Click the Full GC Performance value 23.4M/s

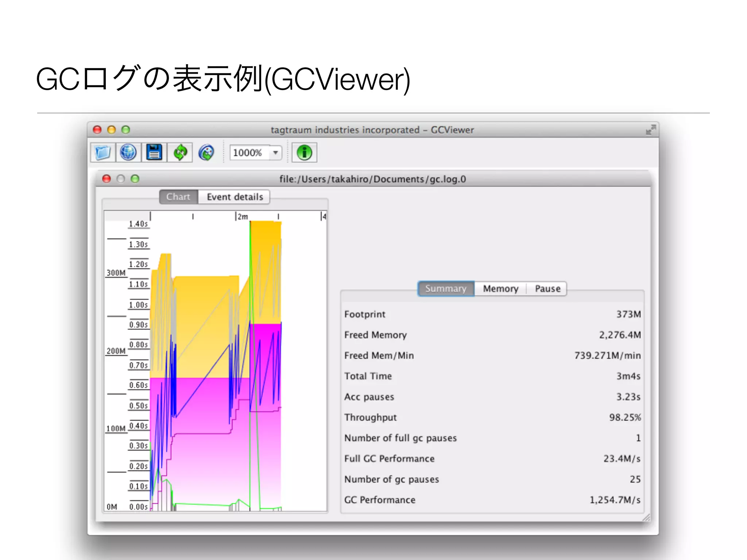[622, 459]
